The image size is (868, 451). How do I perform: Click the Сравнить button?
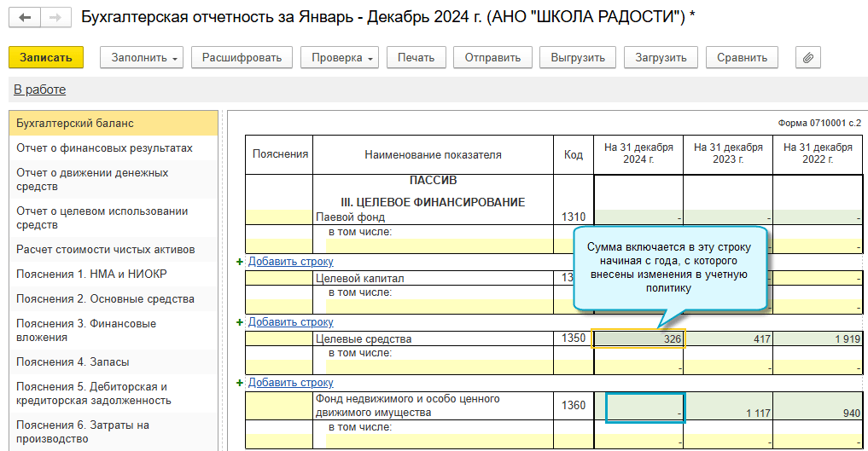(742, 57)
